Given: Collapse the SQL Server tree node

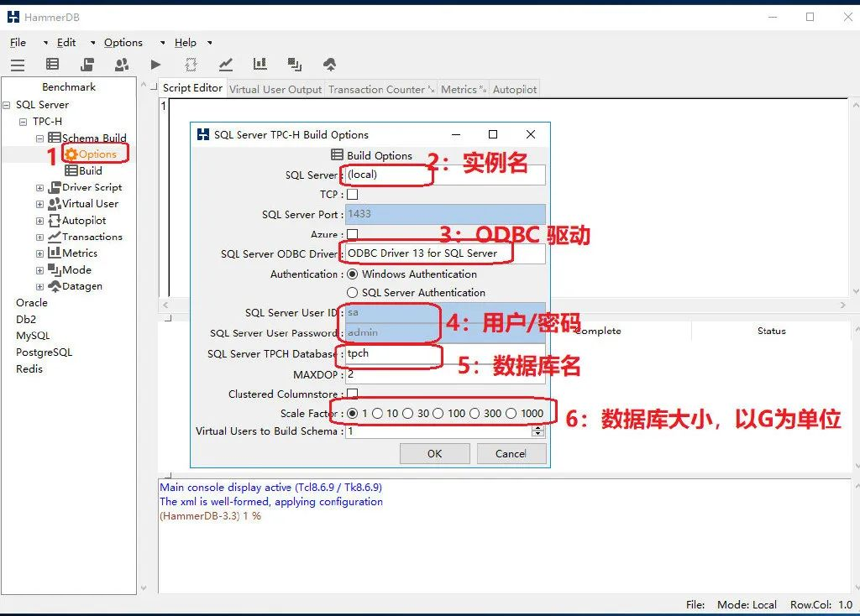Looking at the screenshot, I should pos(7,105).
